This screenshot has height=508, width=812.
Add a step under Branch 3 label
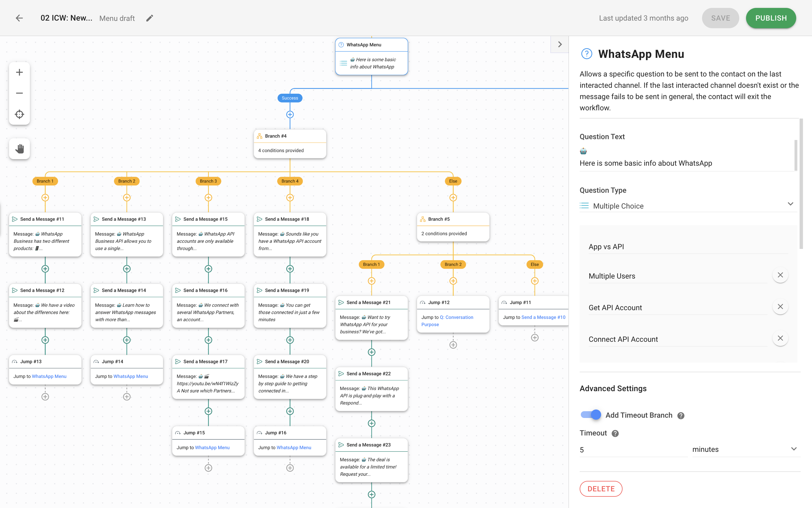click(x=208, y=198)
